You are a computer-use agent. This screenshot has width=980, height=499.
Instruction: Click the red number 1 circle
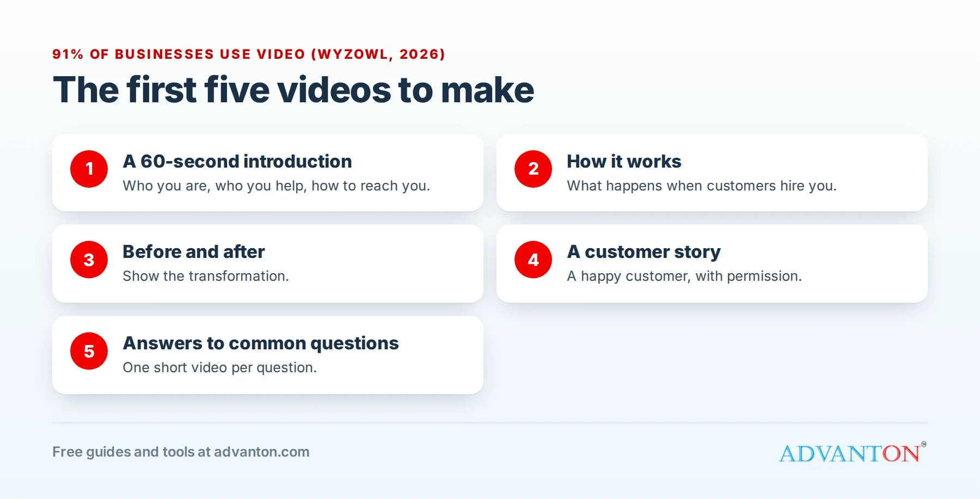(x=89, y=169)
